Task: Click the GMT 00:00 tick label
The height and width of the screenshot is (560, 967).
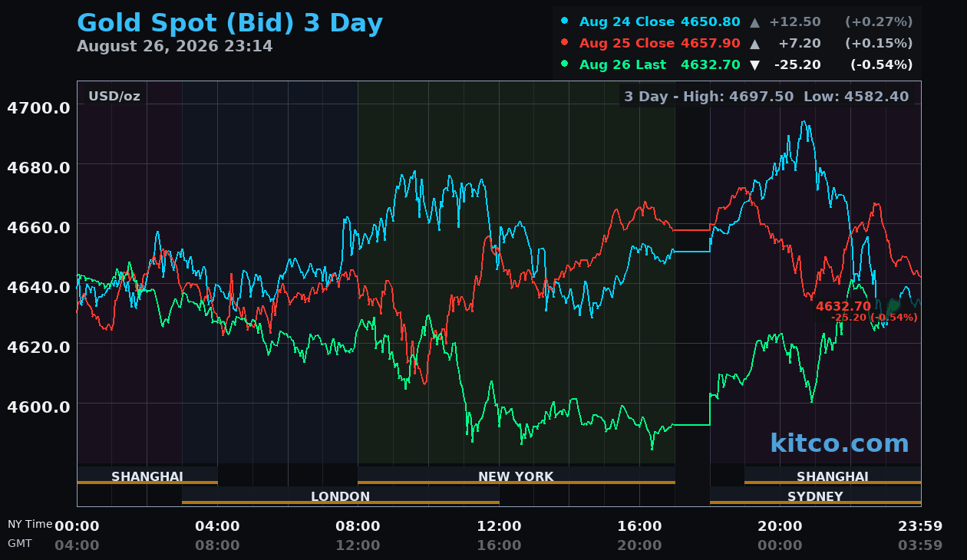Action: [x=780, y=545]
